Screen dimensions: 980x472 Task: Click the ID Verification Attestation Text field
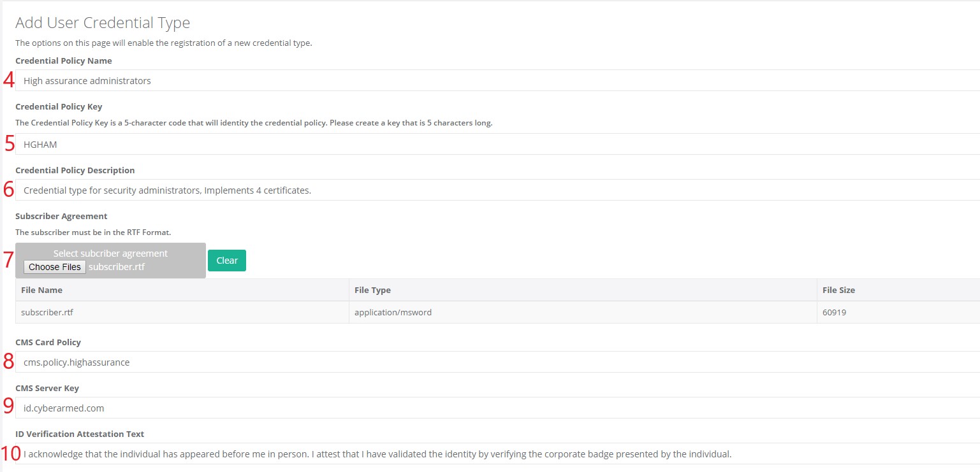tap(497, 454)
